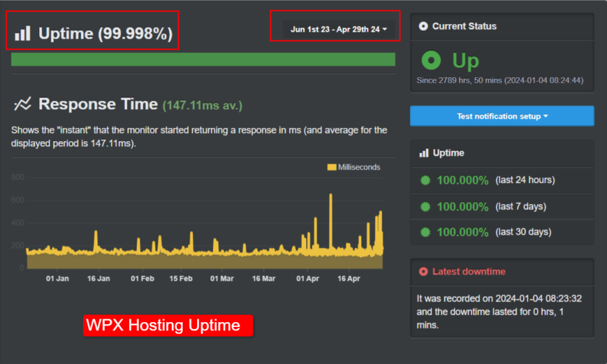The image size is (607, 364).
Task: Click the 01 Apr axis label
Action: 308,278
